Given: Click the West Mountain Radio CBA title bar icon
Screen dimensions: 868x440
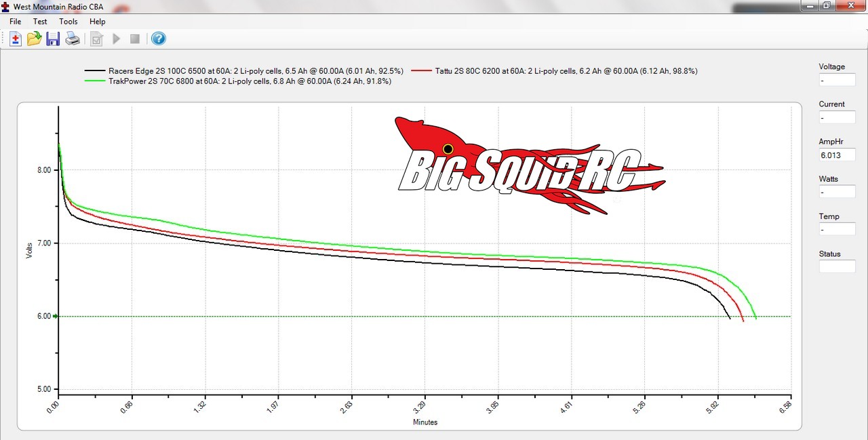Looking at the screenshot, I should 6,6.
